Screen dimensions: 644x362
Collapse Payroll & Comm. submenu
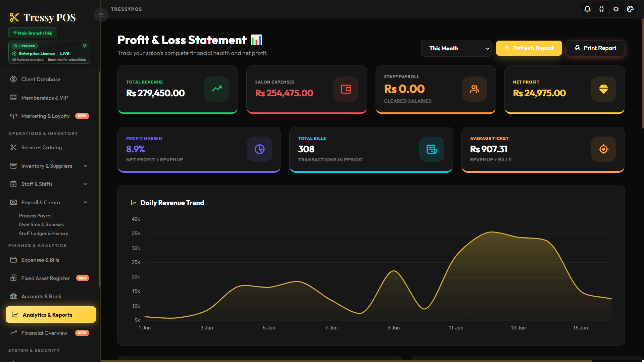[x=85, y=202]
